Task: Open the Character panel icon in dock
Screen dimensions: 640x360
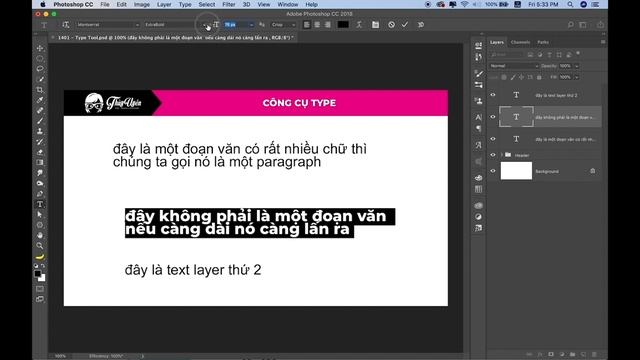Action: (478, 118)
